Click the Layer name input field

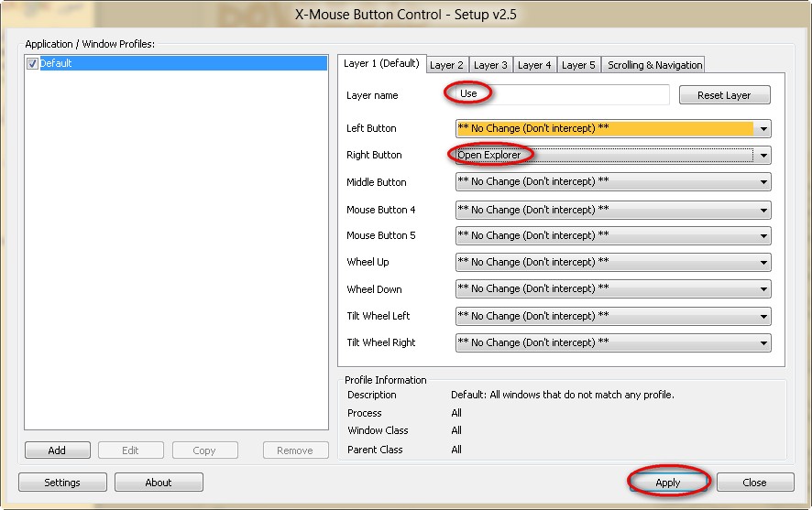tap(563, 94)
